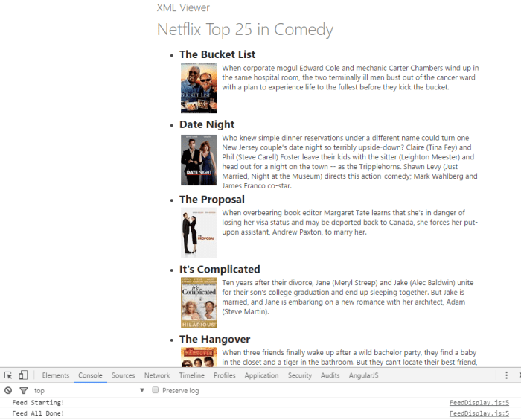The image size is (521, 420).
Task: Clear the console with the clear icon
Action: [8, 390]
